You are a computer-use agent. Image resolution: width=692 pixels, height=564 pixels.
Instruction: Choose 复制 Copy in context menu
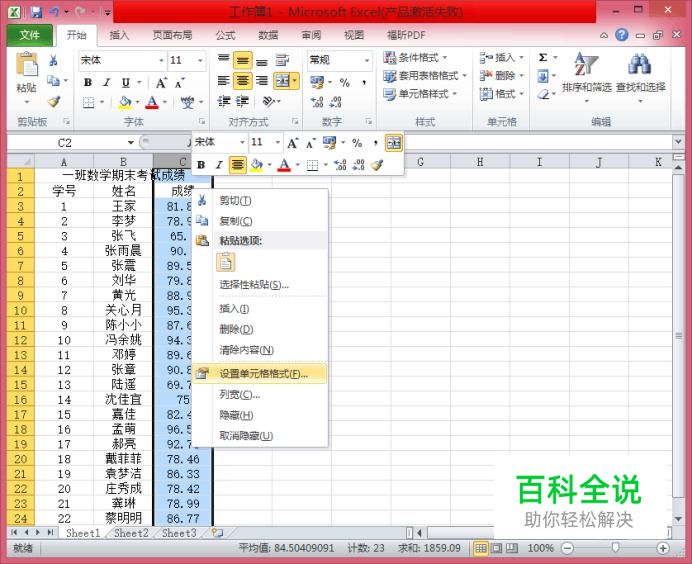click(260, 221)
